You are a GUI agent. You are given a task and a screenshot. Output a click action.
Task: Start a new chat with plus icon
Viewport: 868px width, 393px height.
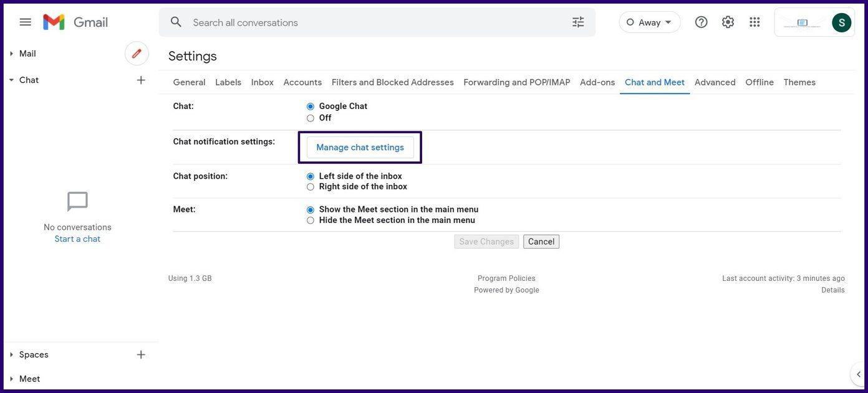click(141, 80)
